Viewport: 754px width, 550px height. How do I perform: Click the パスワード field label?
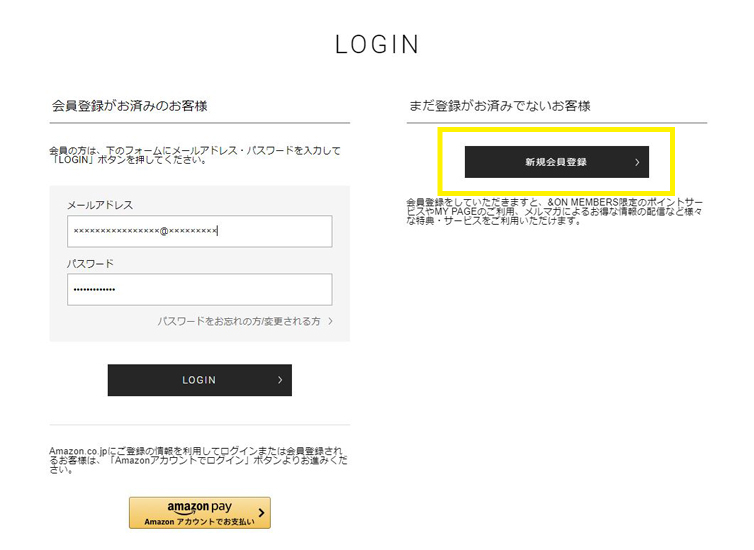90,264
